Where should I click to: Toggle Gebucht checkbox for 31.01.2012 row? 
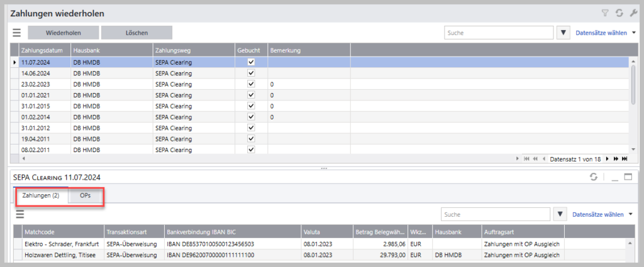pos(251,128)
